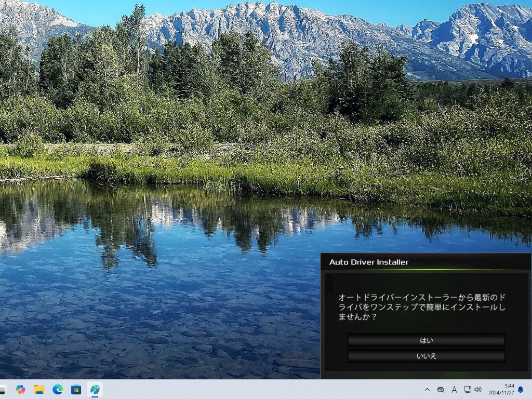Viewport: 532px width, 399px height.
Task: Open network settings from the tray icon
Action: [467, 389]
